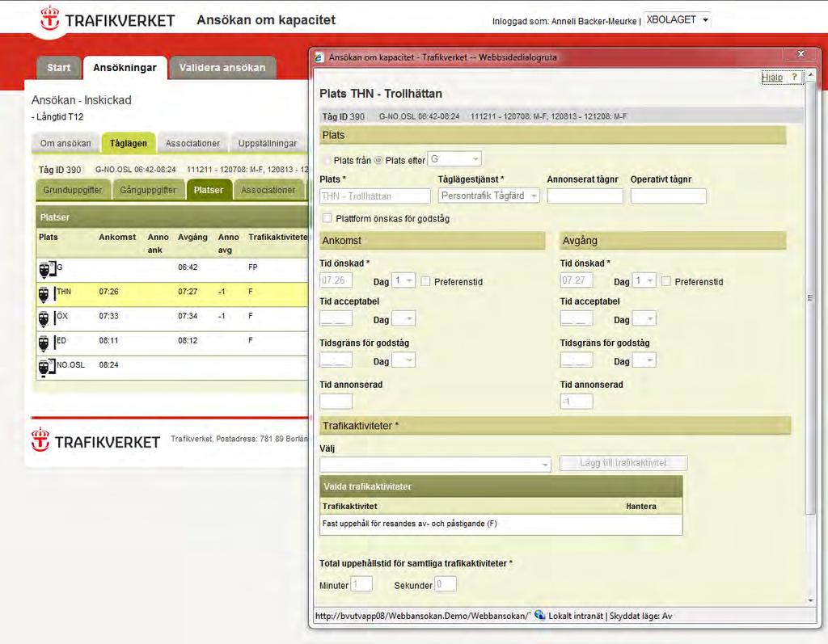Click the Avgång Tid annonserad field
The image size is (828, 644).
pos(576,401)
